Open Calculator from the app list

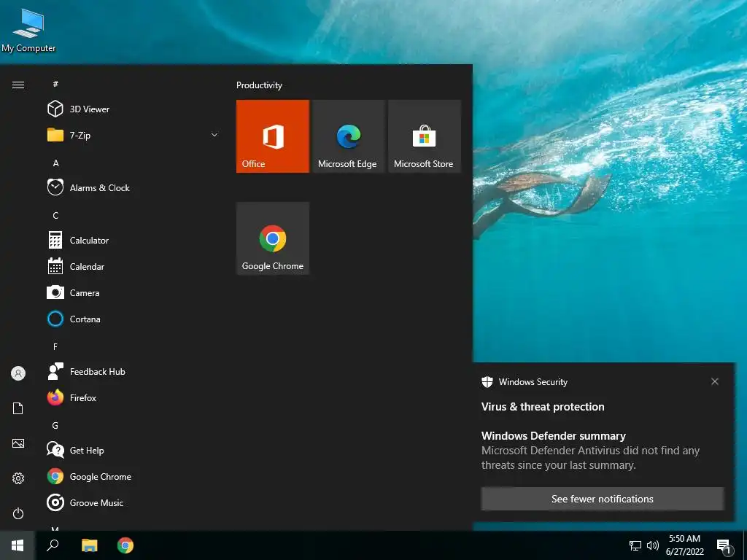[x=133, y=241]
